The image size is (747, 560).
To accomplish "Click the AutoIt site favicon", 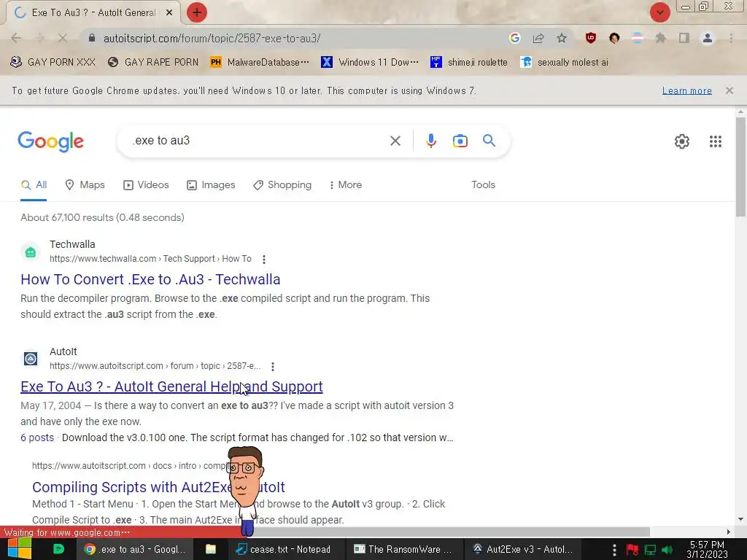I will (31, 359).
